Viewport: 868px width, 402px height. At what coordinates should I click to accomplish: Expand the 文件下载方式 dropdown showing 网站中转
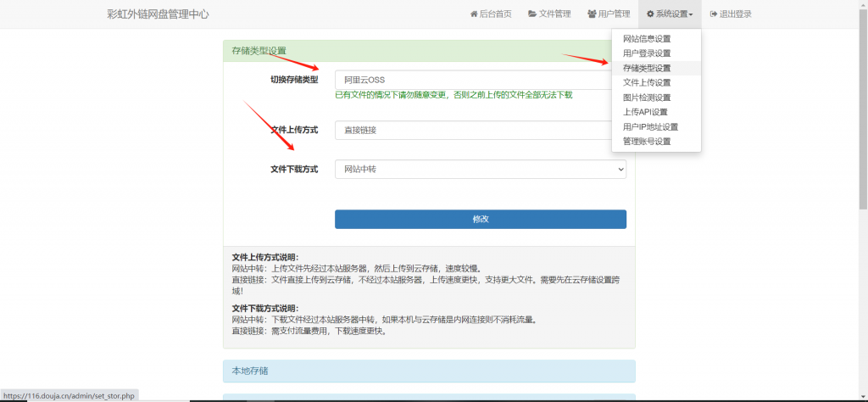coord(481,170)
